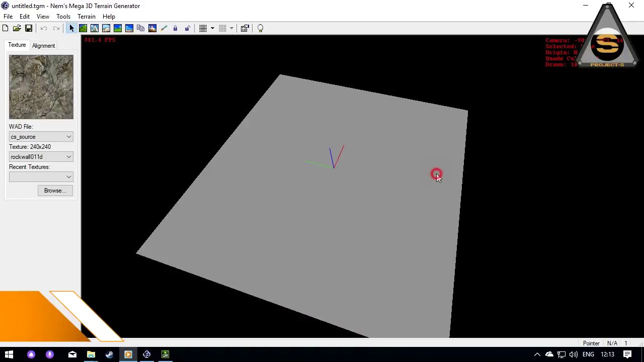
Task: Create a new terrain file
Action: (x=5, y=28)
